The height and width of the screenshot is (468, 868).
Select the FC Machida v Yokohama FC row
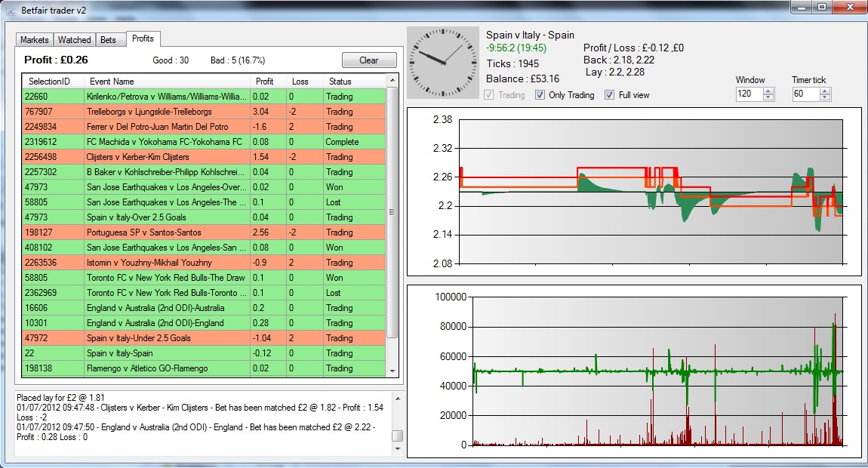click(204, 142)
